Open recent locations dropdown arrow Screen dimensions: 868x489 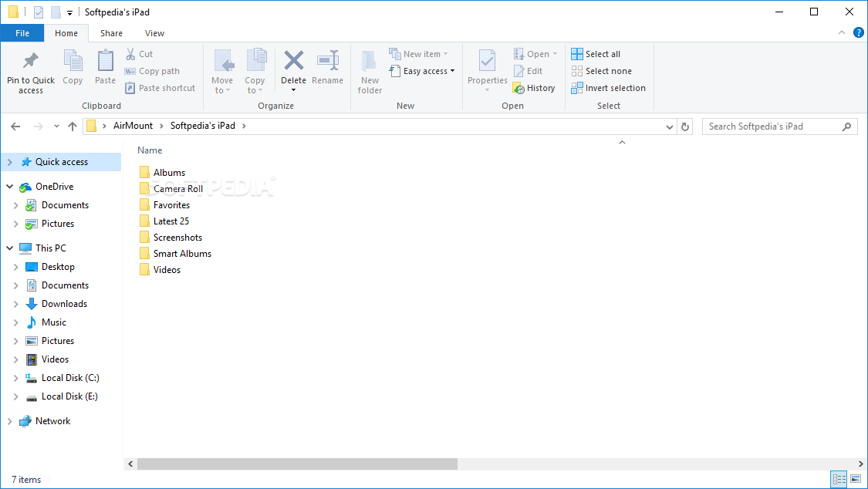coord(56,126)
